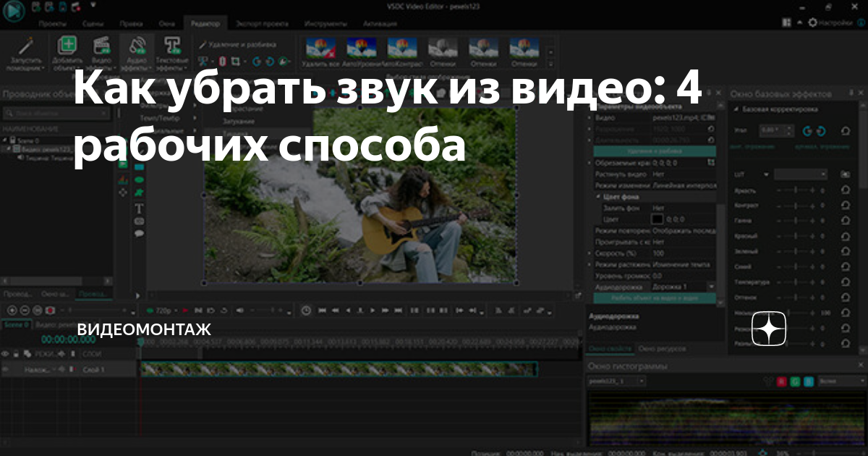The height and width of the screenshot is (456, 868).
Task: Open the LUT selection combo box
Action: pyautogui.click(x=801, y=174)
